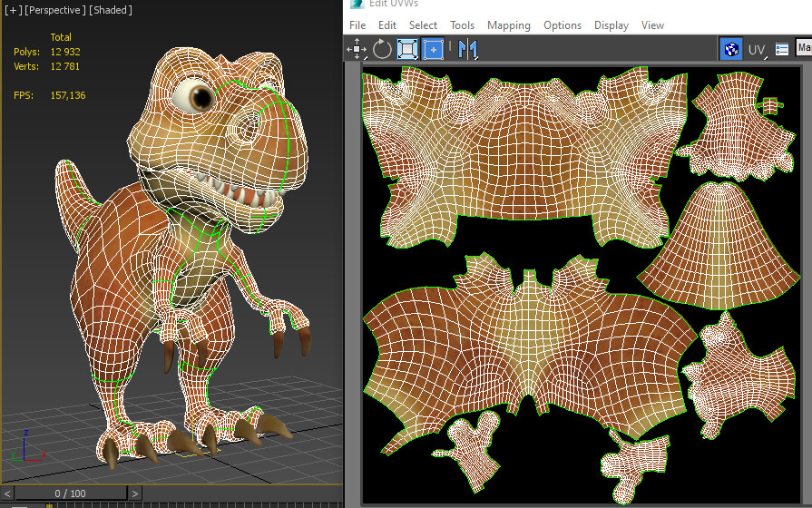Click the viewport [+] general menu label
812x508 pixels.
(x=13, y=10)
